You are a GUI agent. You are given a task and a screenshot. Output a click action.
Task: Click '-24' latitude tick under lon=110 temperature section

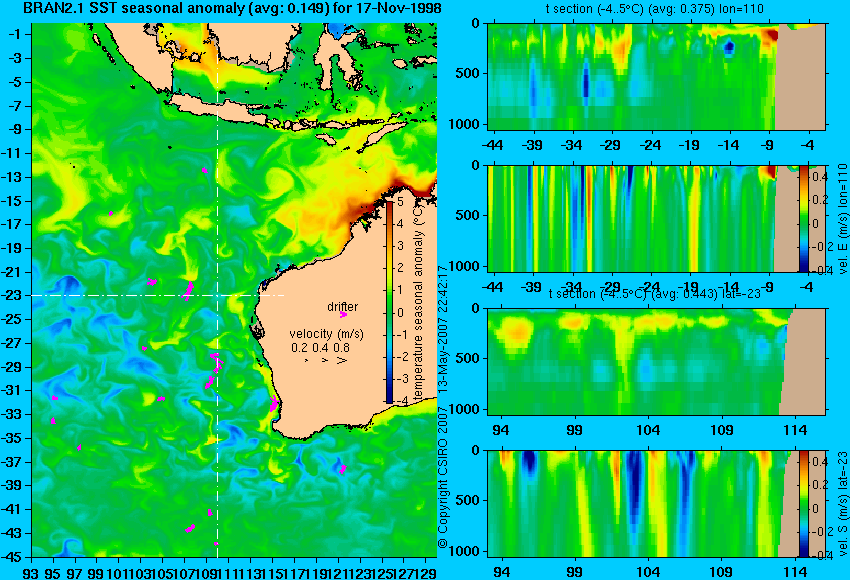(x=650, y=145)
